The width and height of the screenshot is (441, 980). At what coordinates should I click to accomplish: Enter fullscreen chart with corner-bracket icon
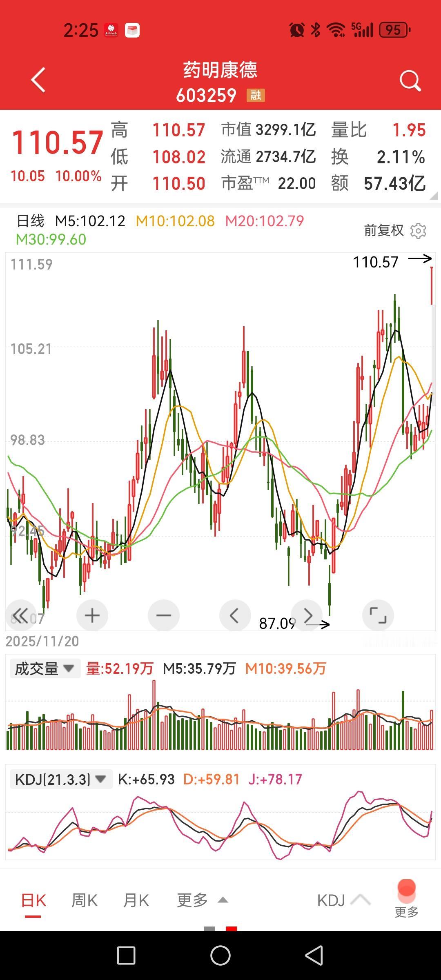coord(378,615)
